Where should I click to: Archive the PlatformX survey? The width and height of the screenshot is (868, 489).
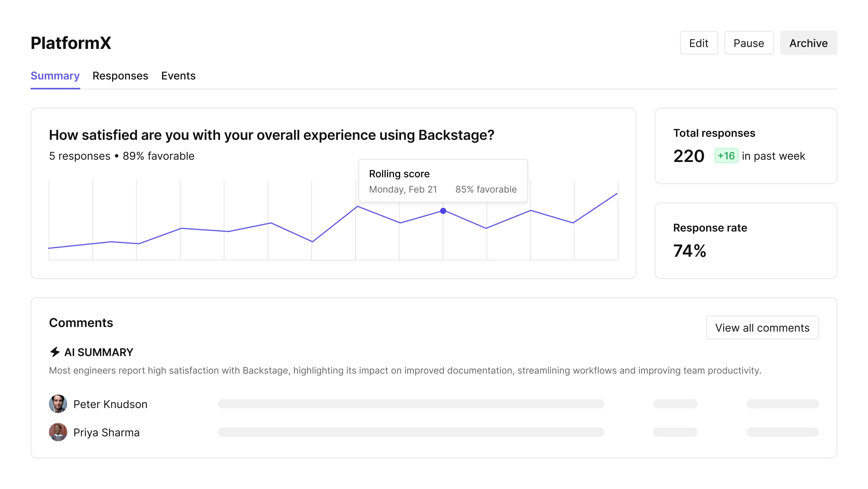tap(808, 43)
